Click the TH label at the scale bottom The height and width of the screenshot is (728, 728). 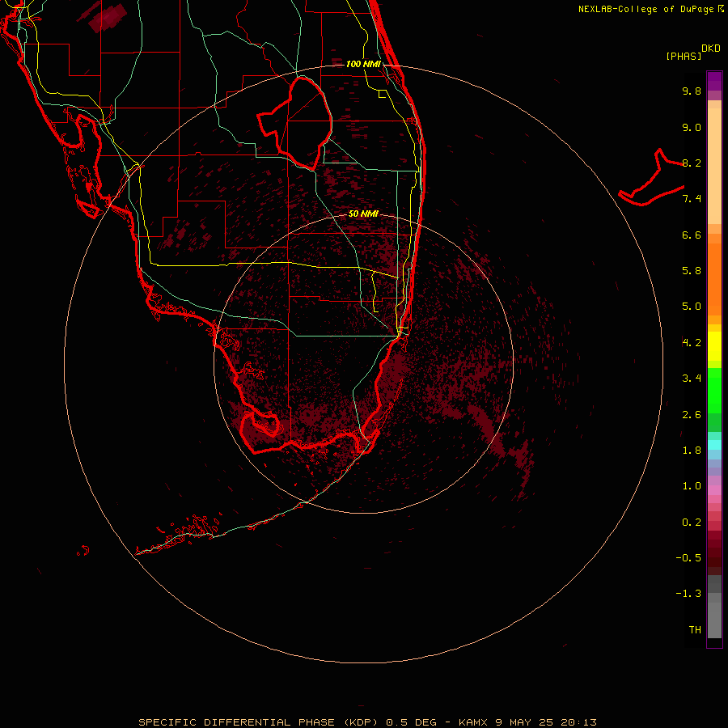tap(695, 630)
